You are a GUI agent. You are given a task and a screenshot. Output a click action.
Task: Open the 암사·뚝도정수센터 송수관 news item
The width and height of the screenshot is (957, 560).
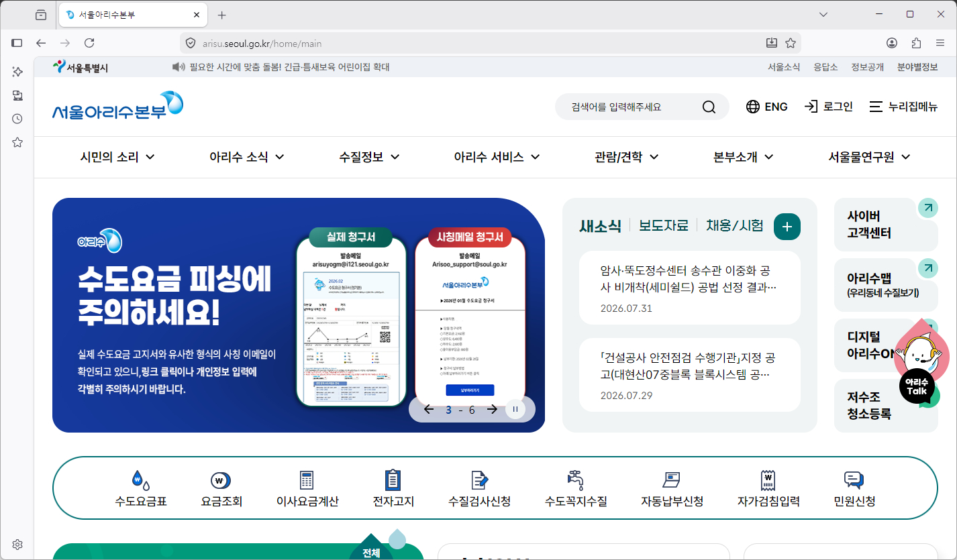pyautogui.click(x=690, y=288)
